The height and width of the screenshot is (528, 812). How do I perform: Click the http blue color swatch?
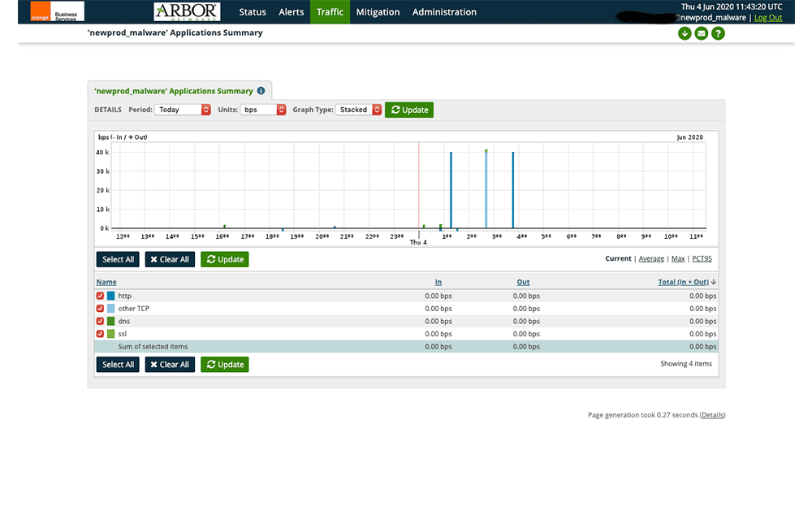click(x=110, y=296)
